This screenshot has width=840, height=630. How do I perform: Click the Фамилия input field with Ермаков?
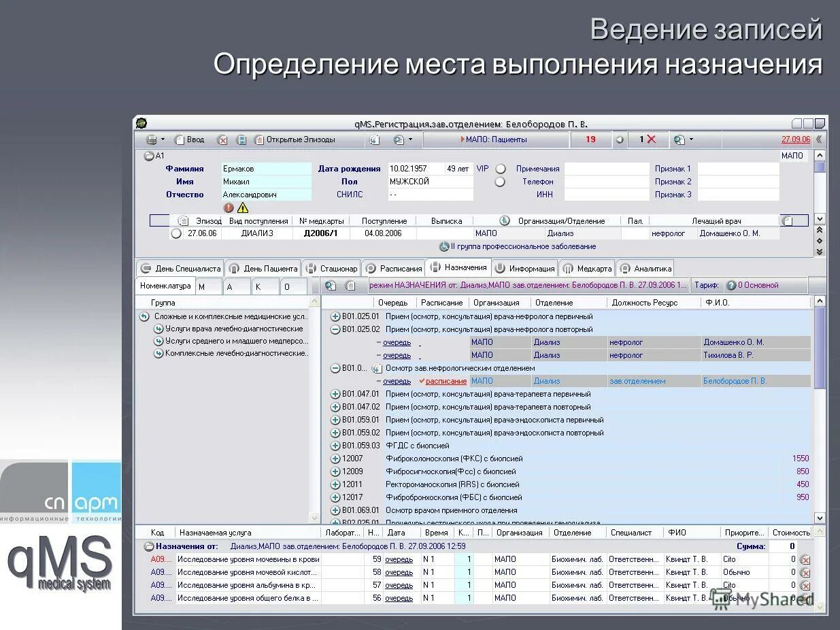point(266,168)
